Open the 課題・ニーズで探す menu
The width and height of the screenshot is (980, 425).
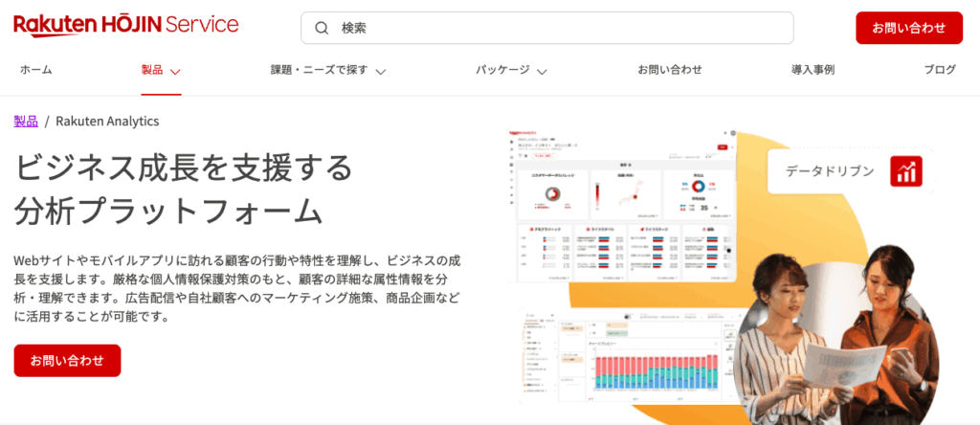(x=319, y=70)
